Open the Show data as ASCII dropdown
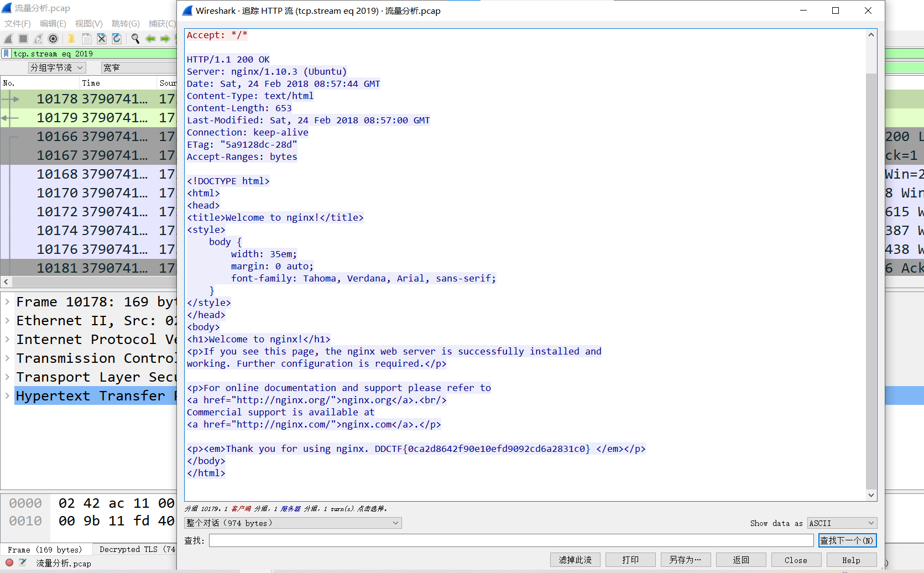 (842, 523)
